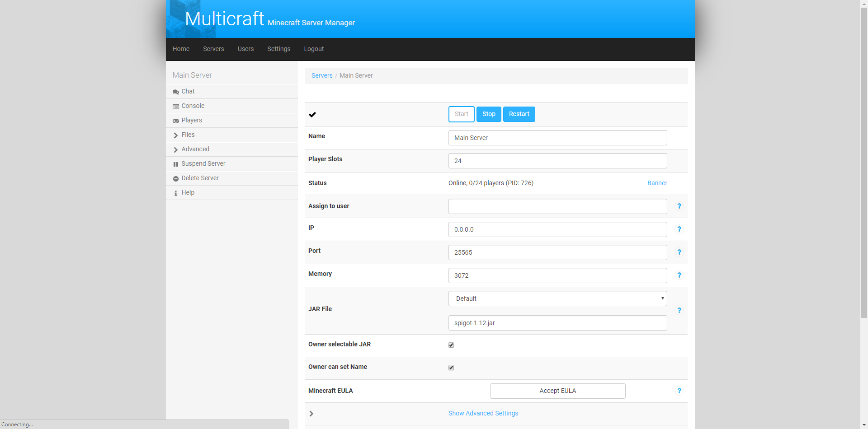Viewport: 868px width, 429px height.
Task: Click the question mark beside Minecraft EULA
Action: tap(679, 391)
